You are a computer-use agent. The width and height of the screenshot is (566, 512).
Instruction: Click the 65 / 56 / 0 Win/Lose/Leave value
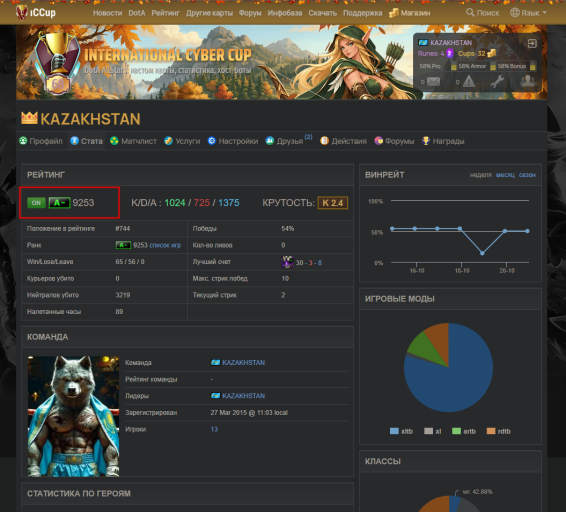tap(130, 262)
